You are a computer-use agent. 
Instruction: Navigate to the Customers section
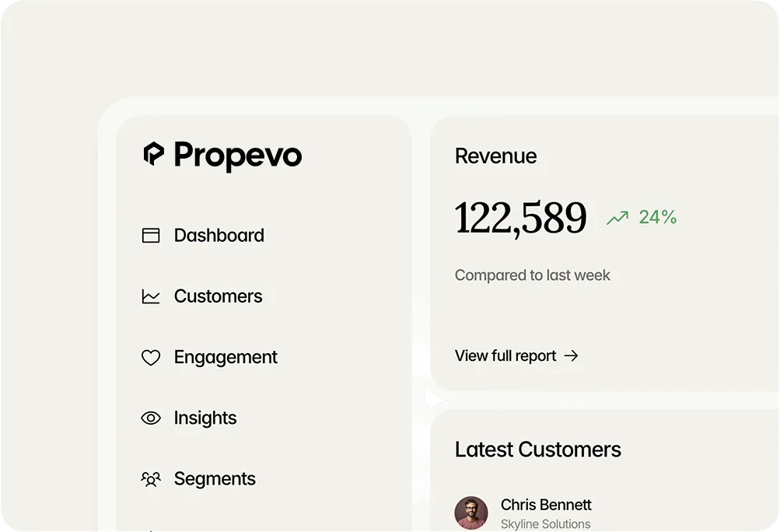click(x=218, y=296)
